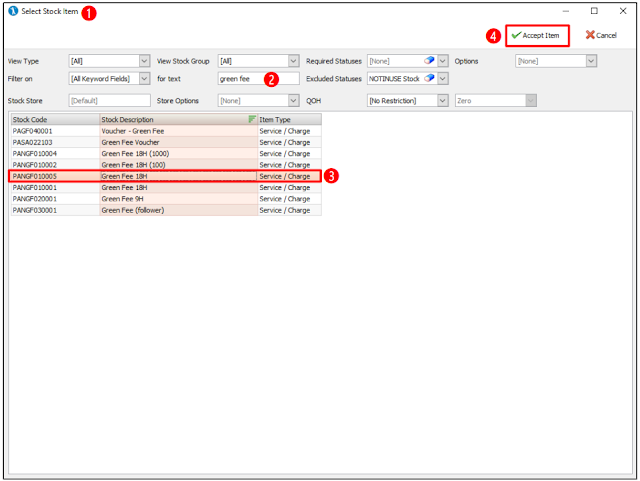This screenshot has width=640, height=481.
Task: Open the View Stock Group dropdown
Action: pos(293,61)
